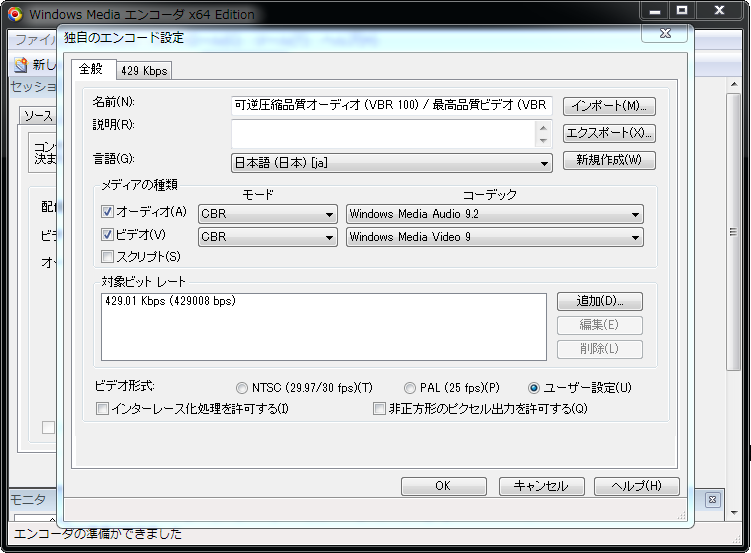751x553 pixels.
Task: Click the 追加(D)... bit rate button
Action: click(599, 301)
